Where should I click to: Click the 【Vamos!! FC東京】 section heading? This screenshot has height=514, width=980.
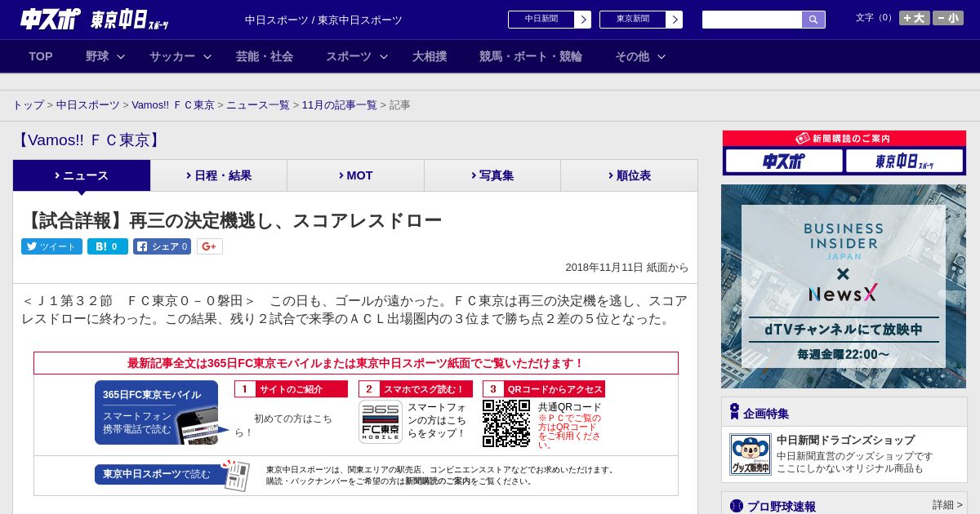tap(89, 140)
